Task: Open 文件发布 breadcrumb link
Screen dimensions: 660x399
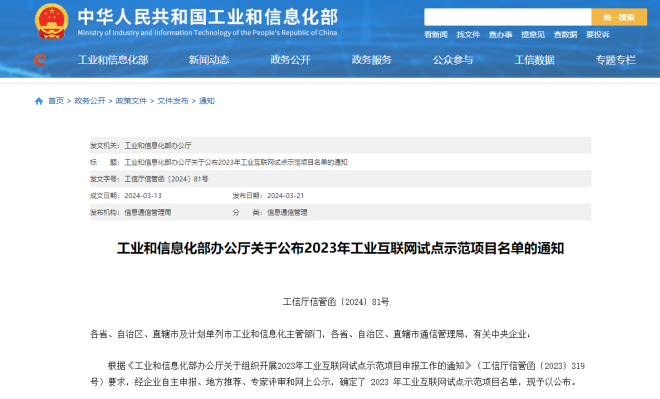Action: [x=173, y=101]
